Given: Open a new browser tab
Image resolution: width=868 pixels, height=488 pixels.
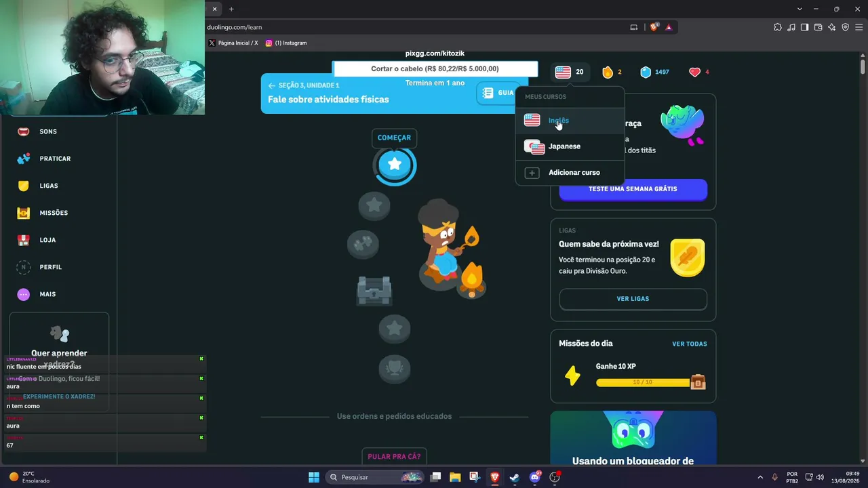Looking at the screenshot, I should (231, 9).
